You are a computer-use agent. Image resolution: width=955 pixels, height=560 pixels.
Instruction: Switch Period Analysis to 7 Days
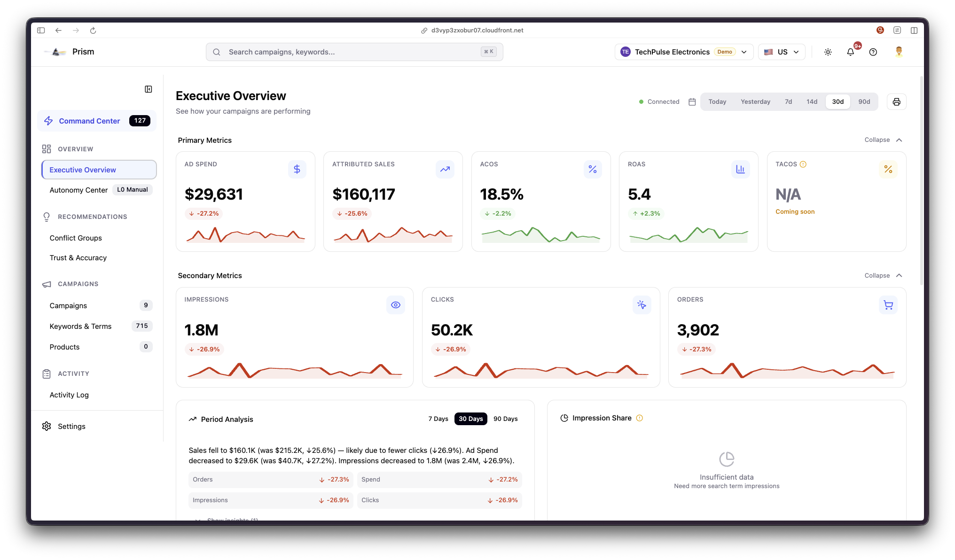tap(438, 419)
